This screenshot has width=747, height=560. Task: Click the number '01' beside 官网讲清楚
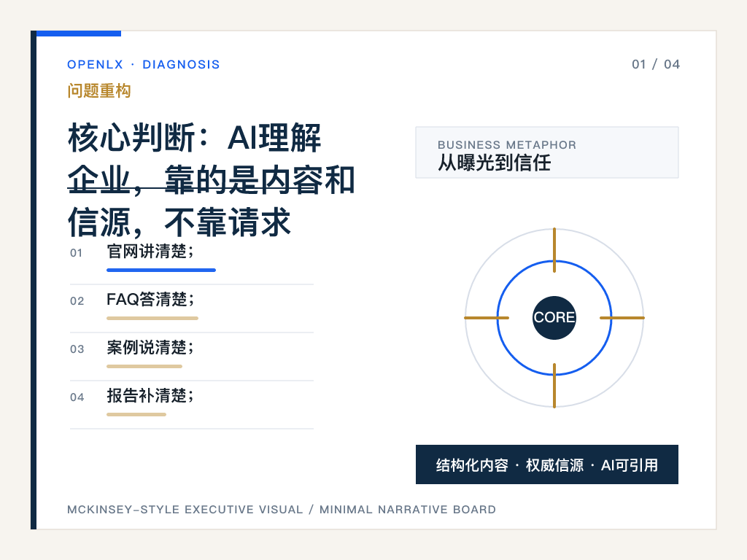click(x=76, y=253)
